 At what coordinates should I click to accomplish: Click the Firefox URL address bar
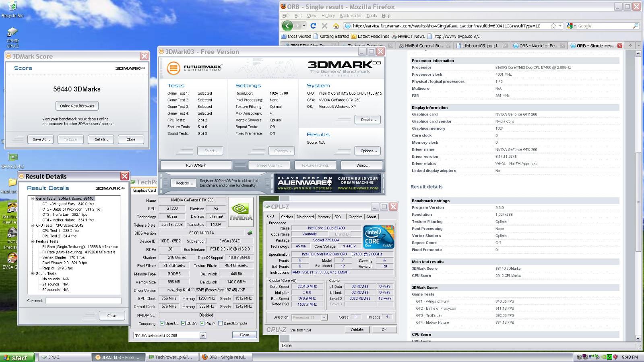coord(447,26)
